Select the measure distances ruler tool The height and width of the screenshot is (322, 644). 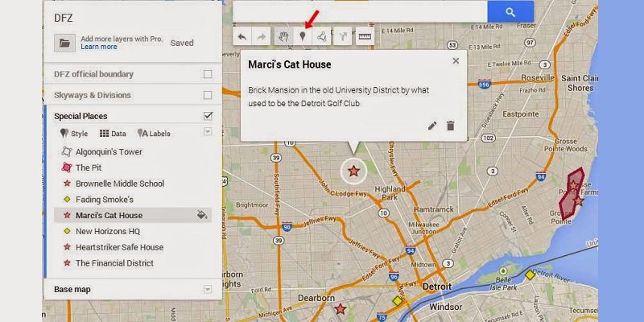click(365, 36)
